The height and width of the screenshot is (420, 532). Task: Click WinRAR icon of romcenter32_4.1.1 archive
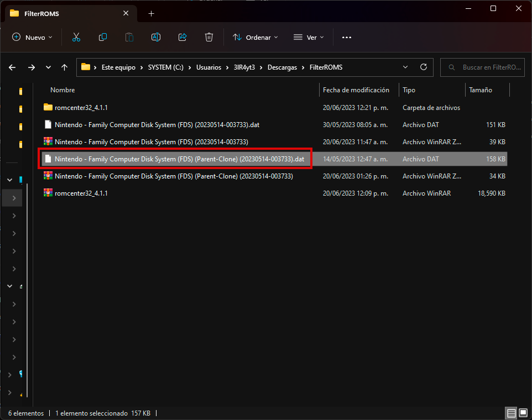click(x=48, y=193)
